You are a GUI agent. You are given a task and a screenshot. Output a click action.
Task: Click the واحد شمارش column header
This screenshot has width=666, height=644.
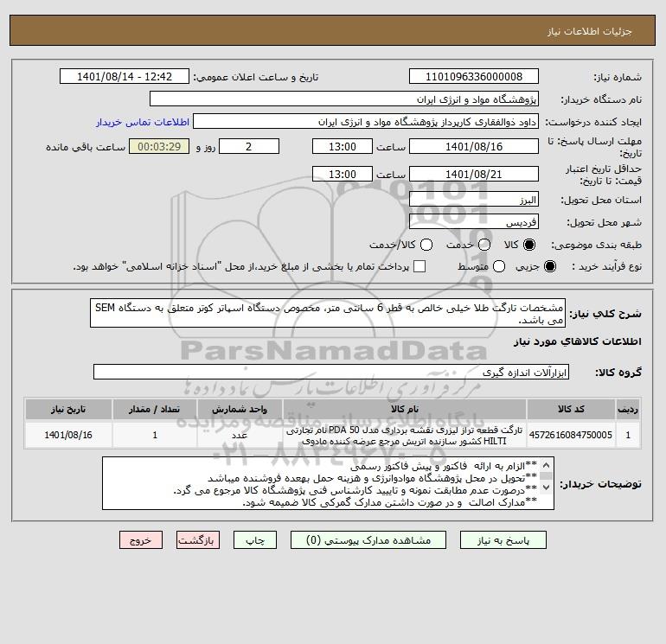click(240, 409)
